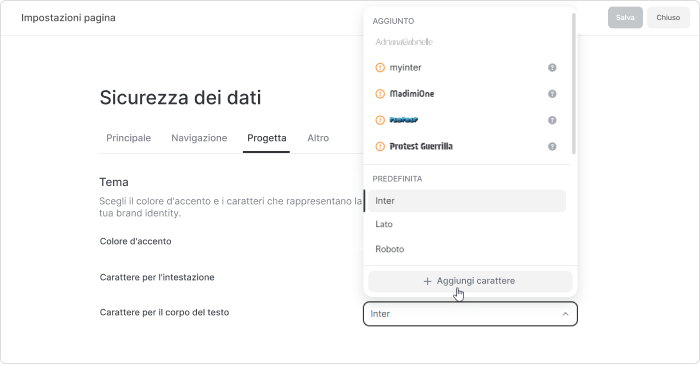The image size is (700, 365).
Task: Open the Inter font combo box
Action: 470,314
